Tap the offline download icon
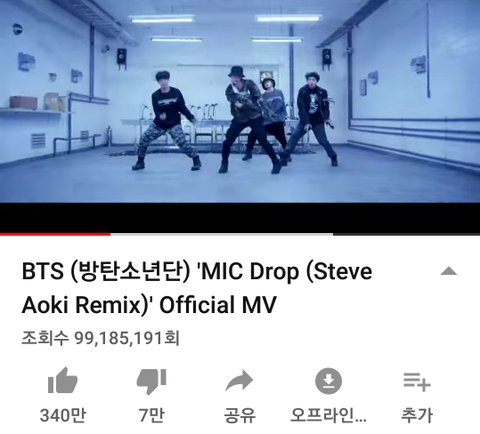Viewport: 480px width, 434px height. [328, 380]
